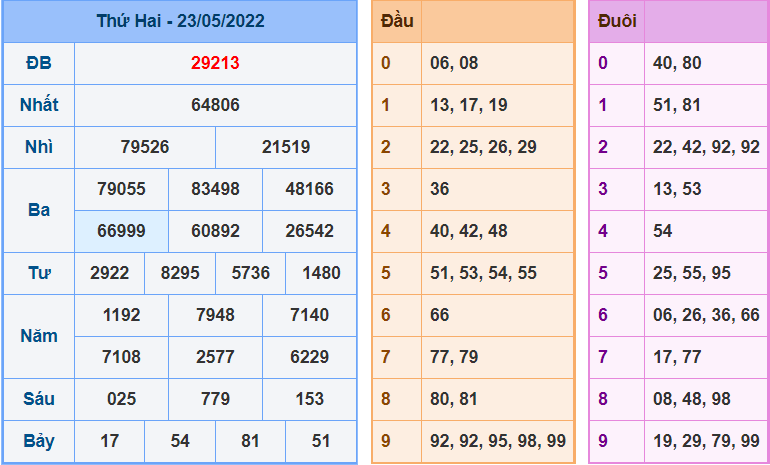Select Đuôi row values 40, 80
Image resolution: width=770 pixels, height=465 pixels.
[677, 63]
